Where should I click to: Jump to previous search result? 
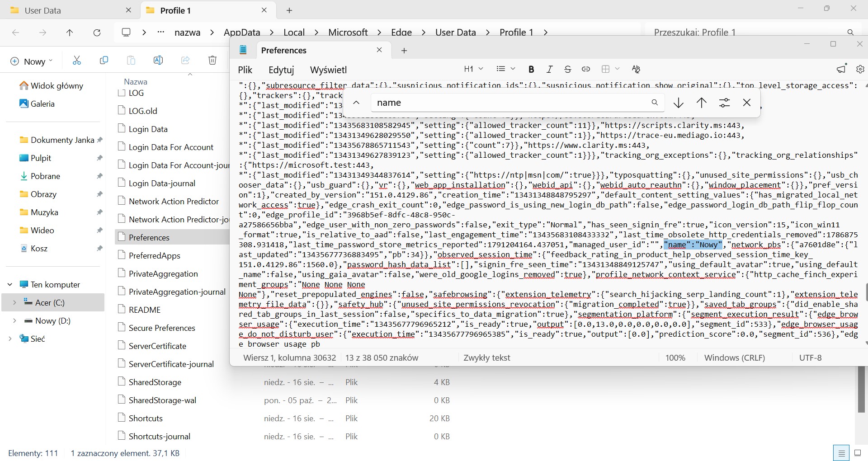(702, 103)
